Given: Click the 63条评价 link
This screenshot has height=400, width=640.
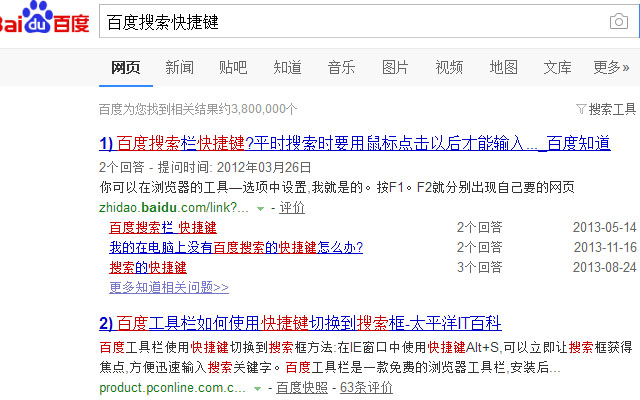Looking at the screenshot, I should pos(366,388).
